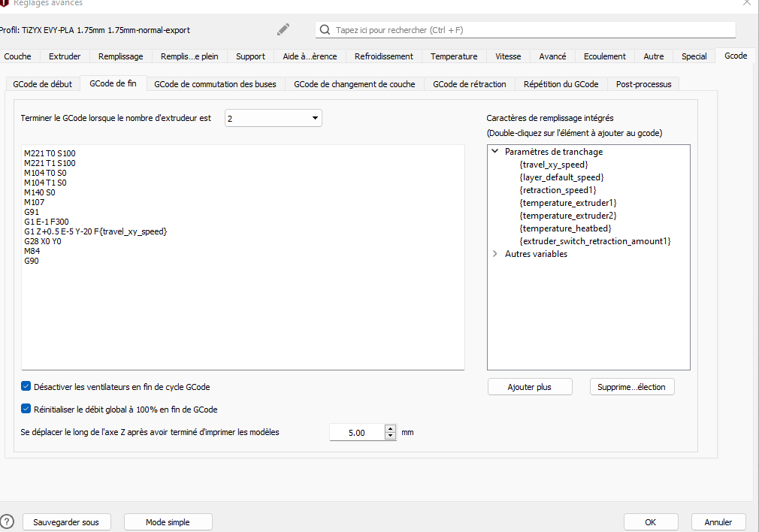Image resolution: width=759 pixels, height=532 pixels.
Task: Confirm with the OK button
Action: (x=651, y=521)
